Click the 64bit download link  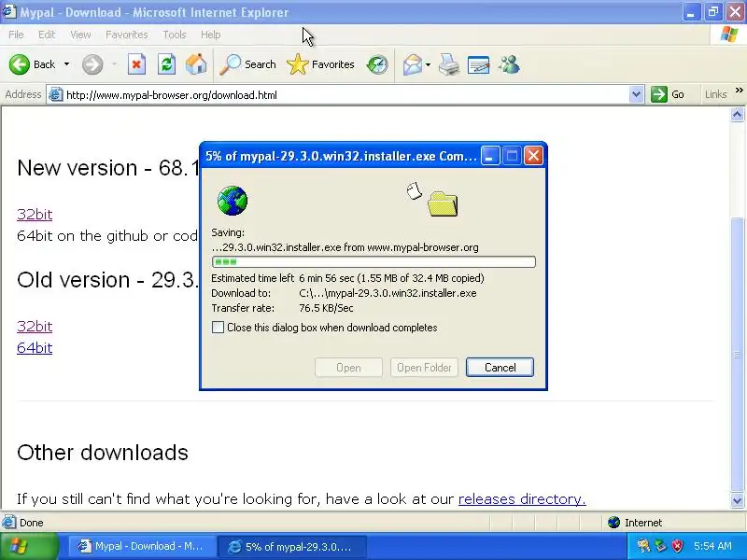pyautogui.click(x=35, y=347)
